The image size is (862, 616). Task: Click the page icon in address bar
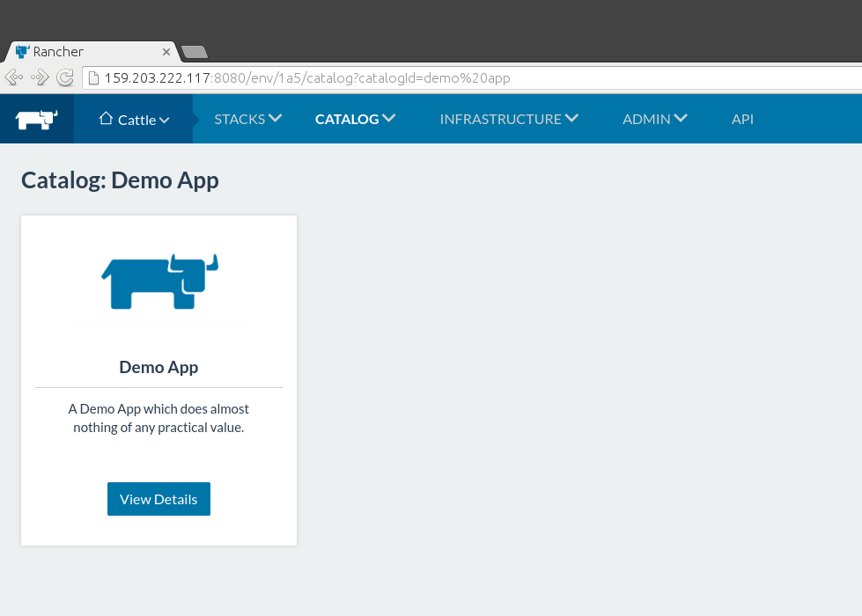pos(94,78)
